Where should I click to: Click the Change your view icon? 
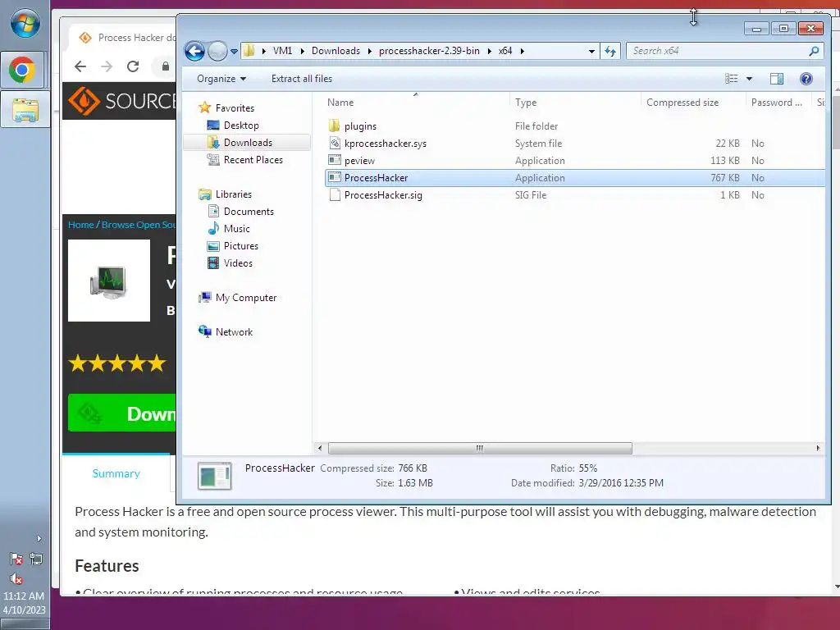point(731,79)
